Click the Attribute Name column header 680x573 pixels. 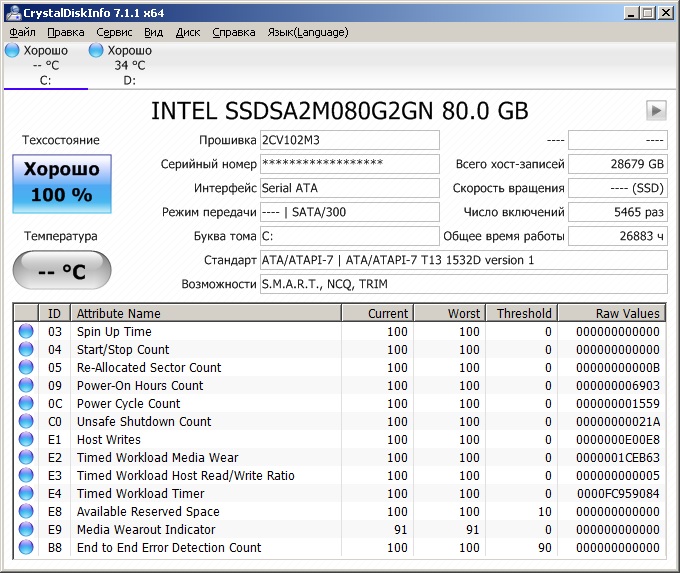coord(206,313)
